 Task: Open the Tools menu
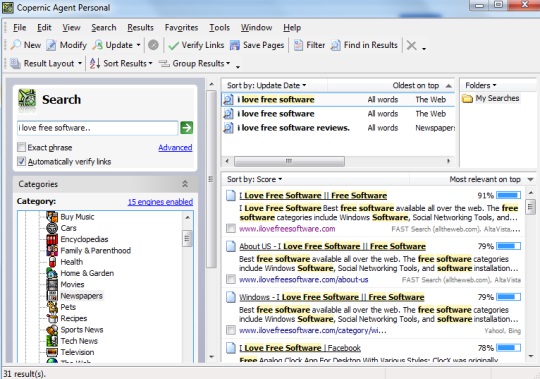click(x=219, y=28)
